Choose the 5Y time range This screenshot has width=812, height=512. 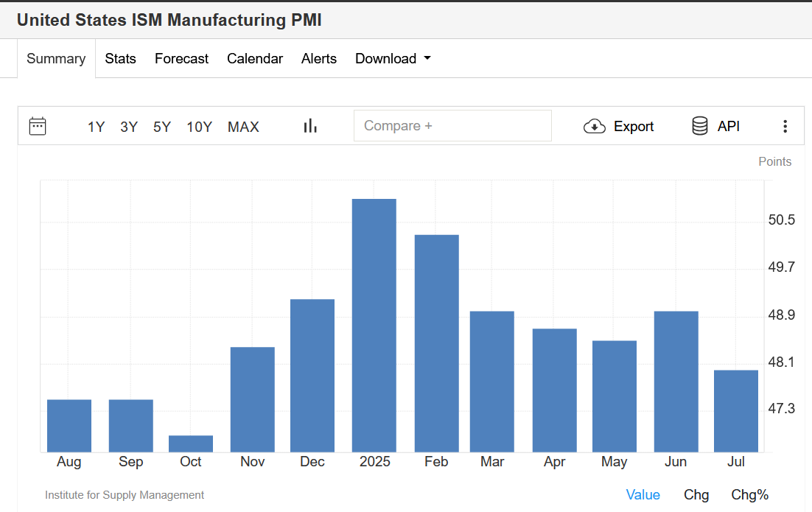point(161,127)
